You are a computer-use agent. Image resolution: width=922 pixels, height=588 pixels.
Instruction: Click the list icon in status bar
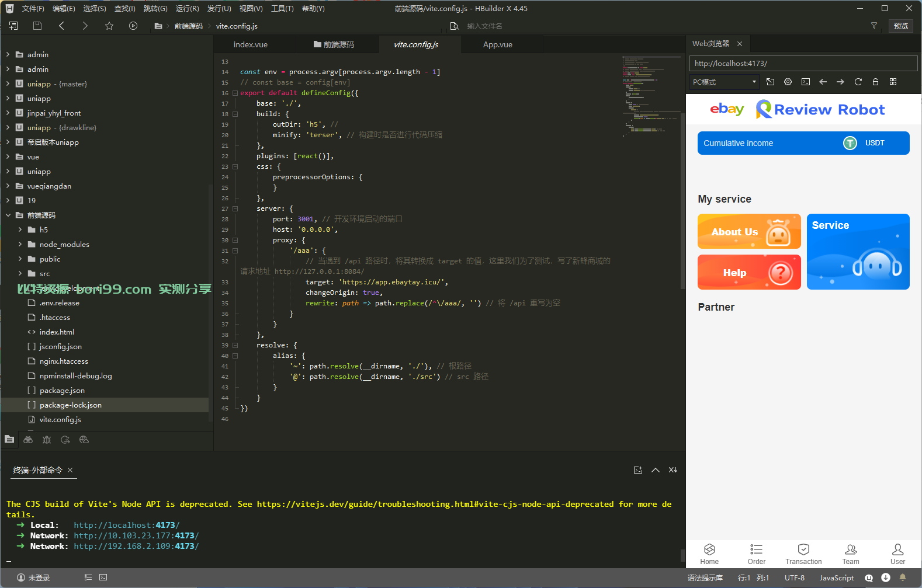point(88,577)
